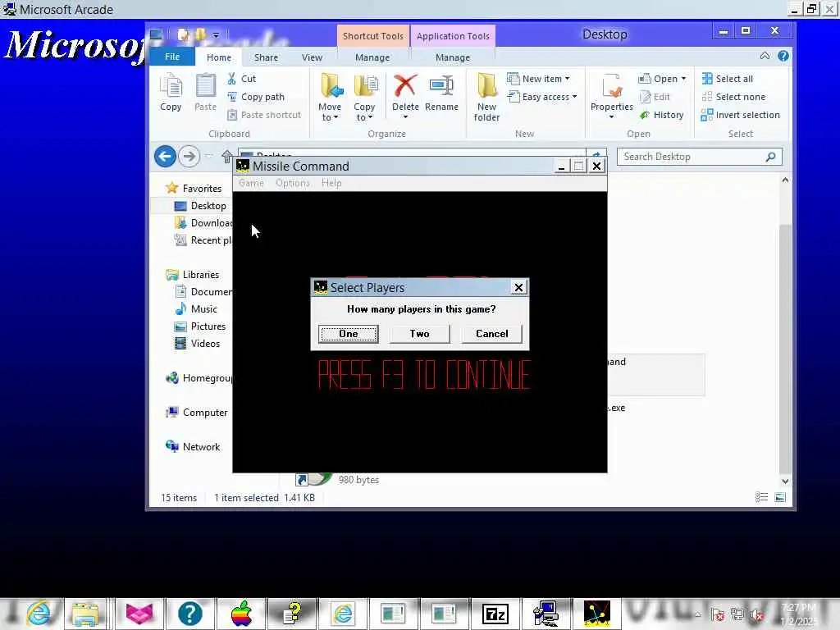Viewport: 840px width, 630px height.
Task: Open Manage tab under Shortcut Tools
Action: 372,57
